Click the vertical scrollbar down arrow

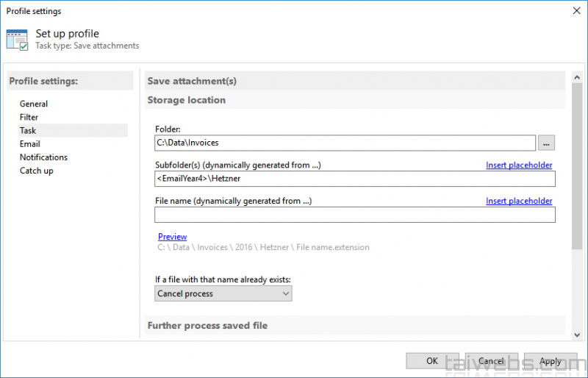click(x=577, y=334)
